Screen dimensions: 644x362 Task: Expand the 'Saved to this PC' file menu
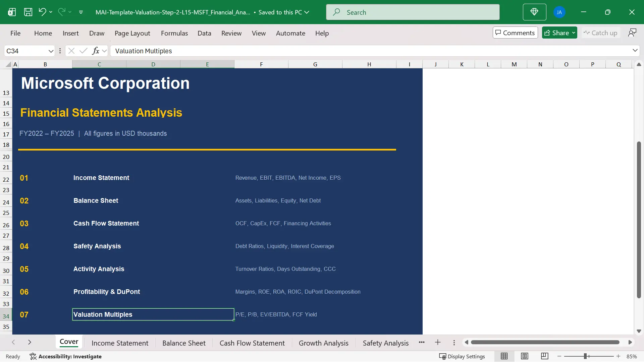[x=284, y=12]
